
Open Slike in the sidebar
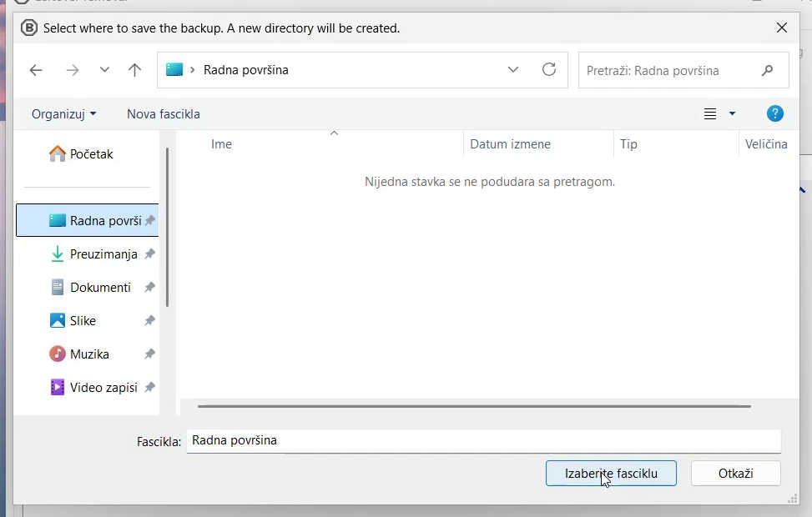(83, 320)
